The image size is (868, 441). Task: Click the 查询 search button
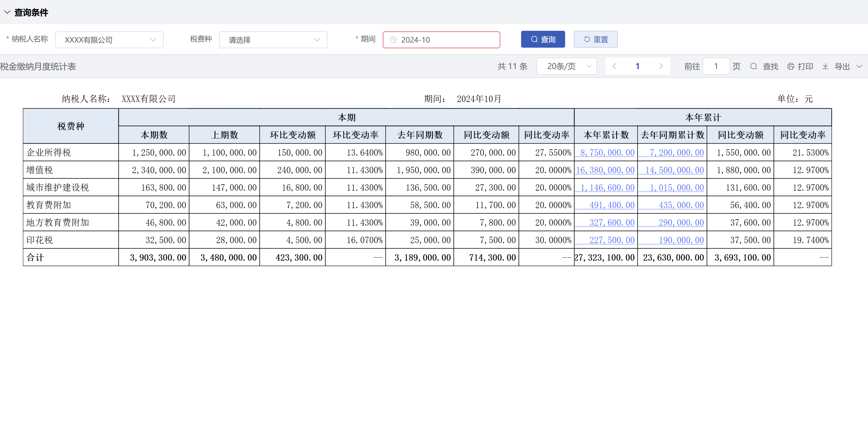pyautogui.click(x=543, y=40)
